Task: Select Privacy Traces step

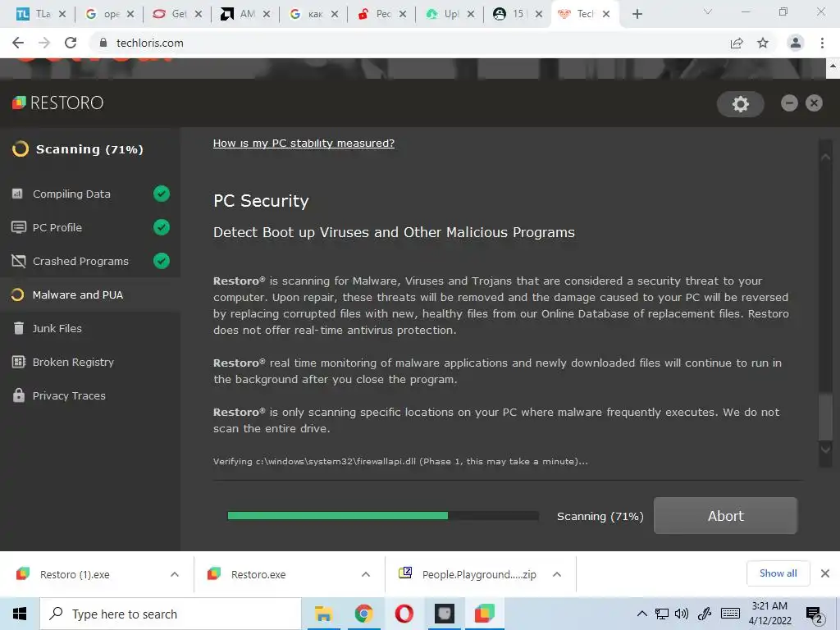Action: pyautogui.click(x=90, y=396)
